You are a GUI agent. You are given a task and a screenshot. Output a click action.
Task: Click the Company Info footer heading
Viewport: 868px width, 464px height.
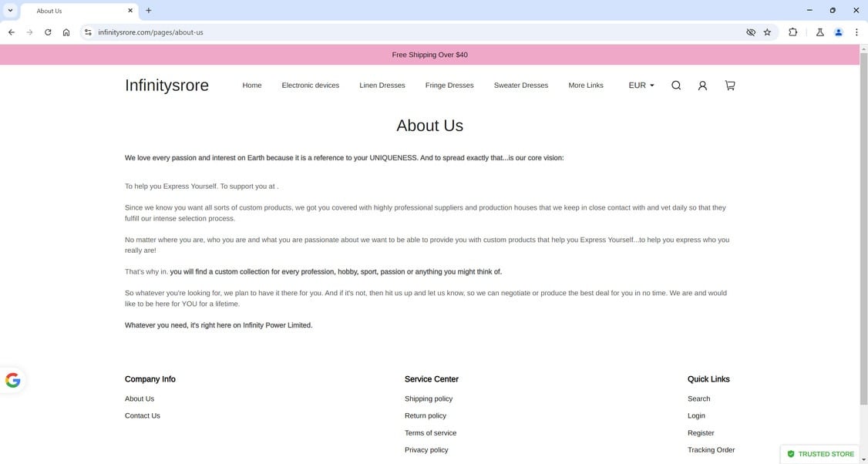coord(150,379)
